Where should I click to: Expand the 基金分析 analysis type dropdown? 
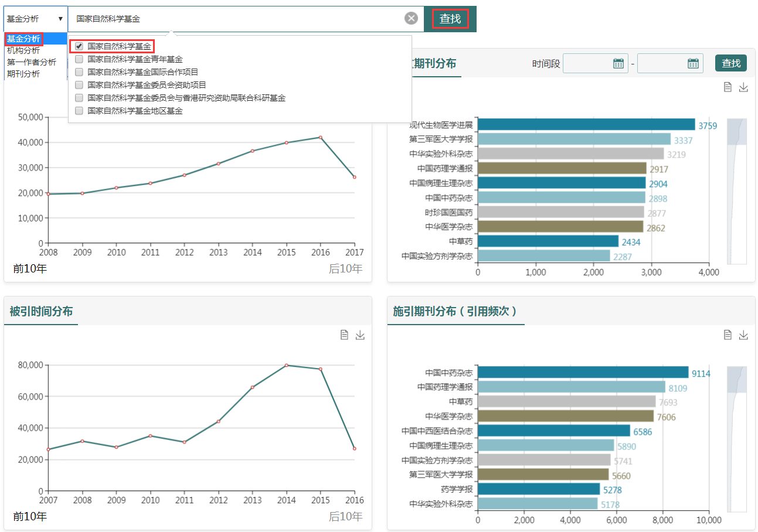tap(35, 19)
